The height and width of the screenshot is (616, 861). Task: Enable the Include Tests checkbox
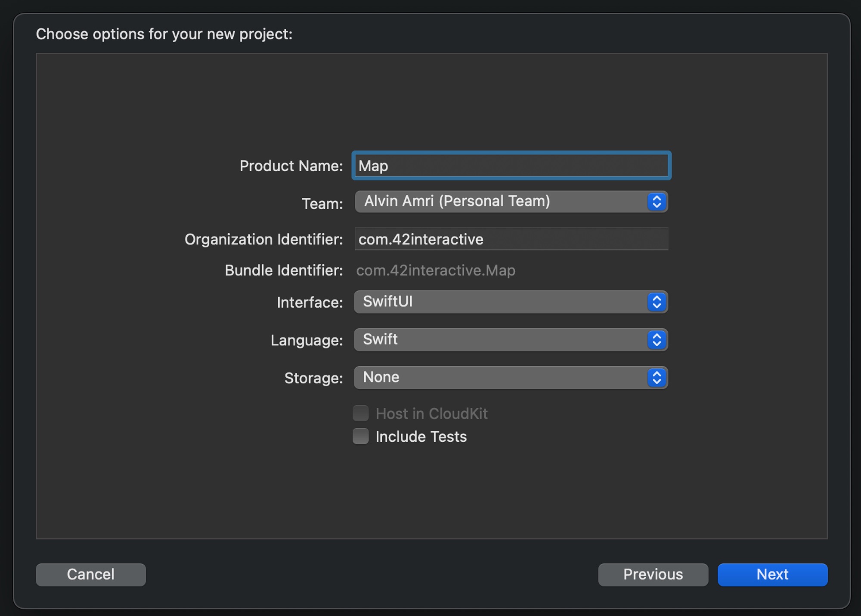coord(361,436)
